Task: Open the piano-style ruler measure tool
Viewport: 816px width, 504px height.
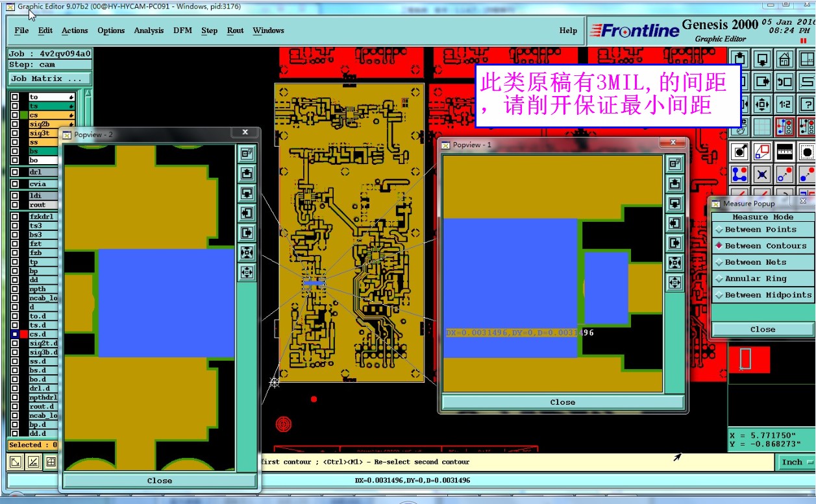Action: click(x=785, y=152)
